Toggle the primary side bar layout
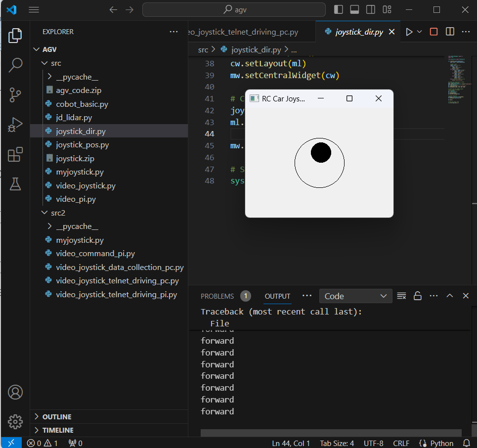The height and width of the screenshot is (448, 477). point(339,9)
